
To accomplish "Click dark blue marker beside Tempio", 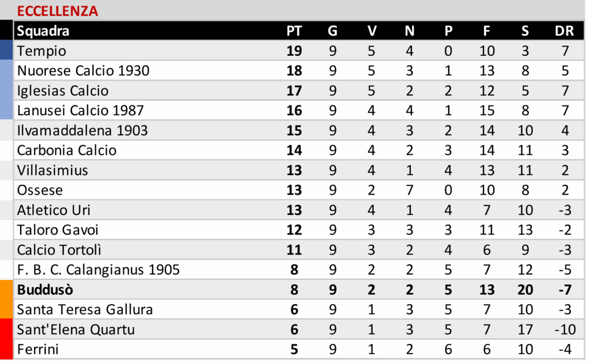I will pos(6,50).
